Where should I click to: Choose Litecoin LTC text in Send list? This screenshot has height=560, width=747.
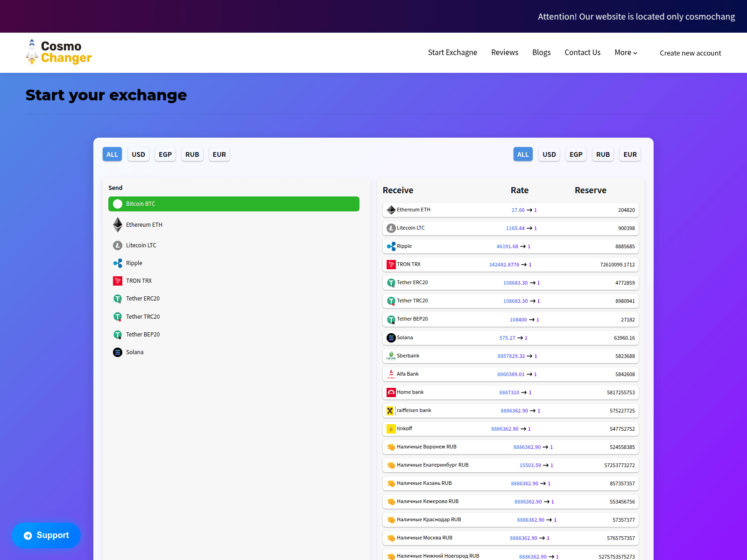[141, 245]
